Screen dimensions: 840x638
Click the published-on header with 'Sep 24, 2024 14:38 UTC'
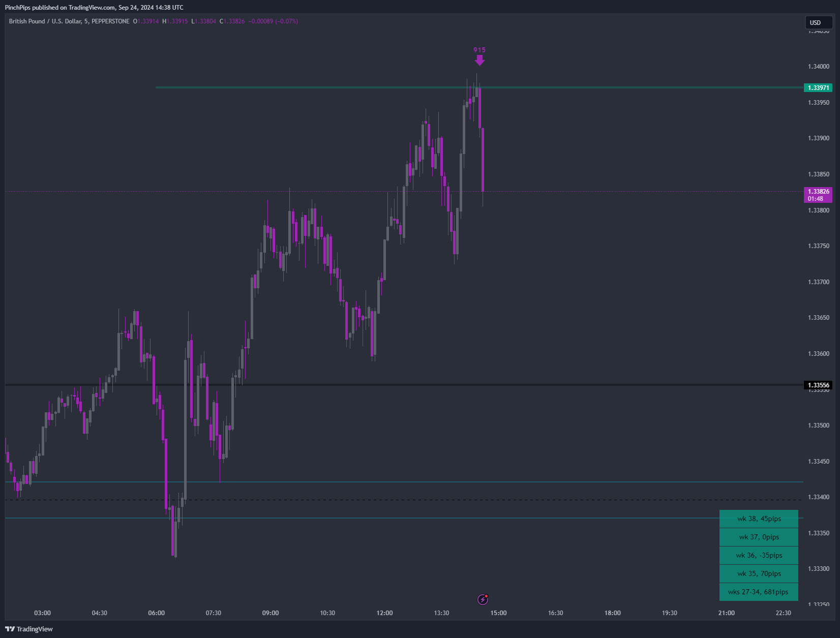tap(94, 8)
